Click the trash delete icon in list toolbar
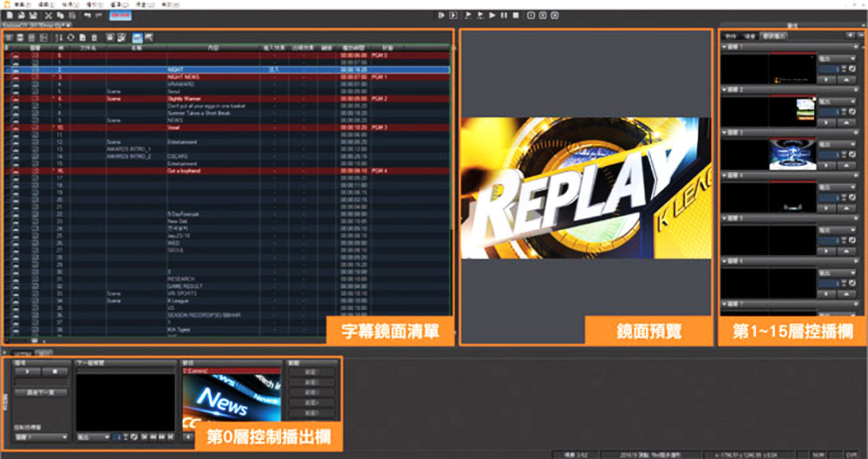Viewport: 868px width, 459px height. pos(94,37)
